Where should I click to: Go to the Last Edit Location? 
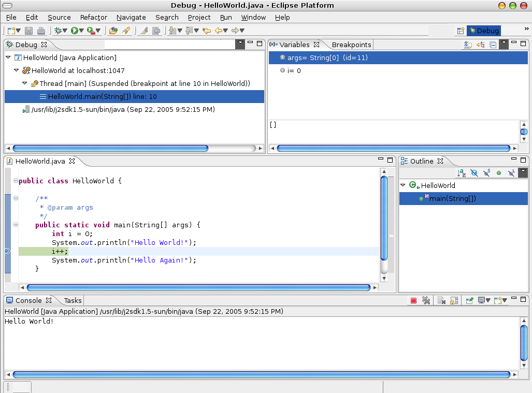click(207, 31)
